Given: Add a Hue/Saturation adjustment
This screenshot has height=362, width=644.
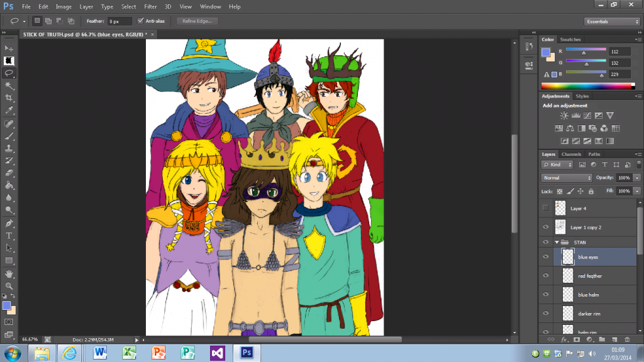Looking at the screenshot, I should (559, 128).
